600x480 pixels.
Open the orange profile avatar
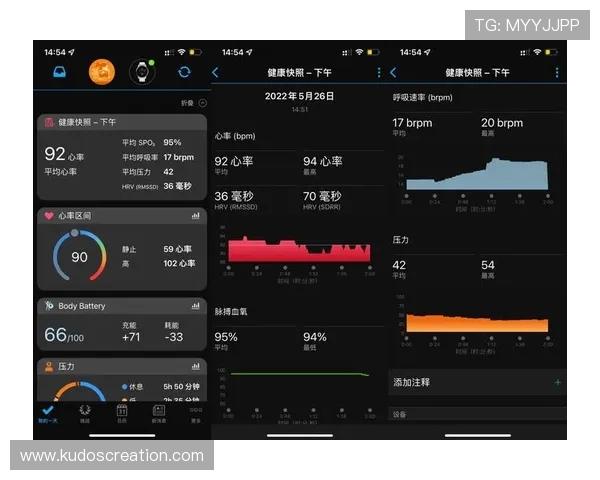pyautogui.click(x=102, y=72)
